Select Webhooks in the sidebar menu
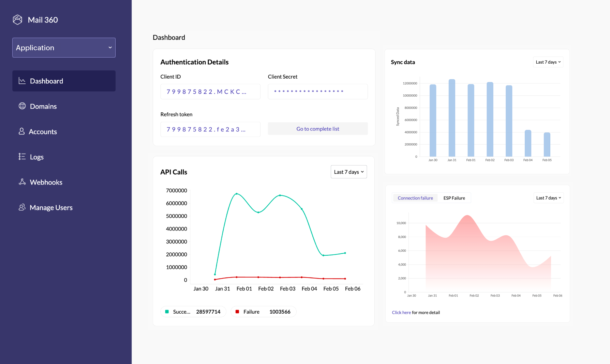 pyautogui.click(x=46, y=182)
